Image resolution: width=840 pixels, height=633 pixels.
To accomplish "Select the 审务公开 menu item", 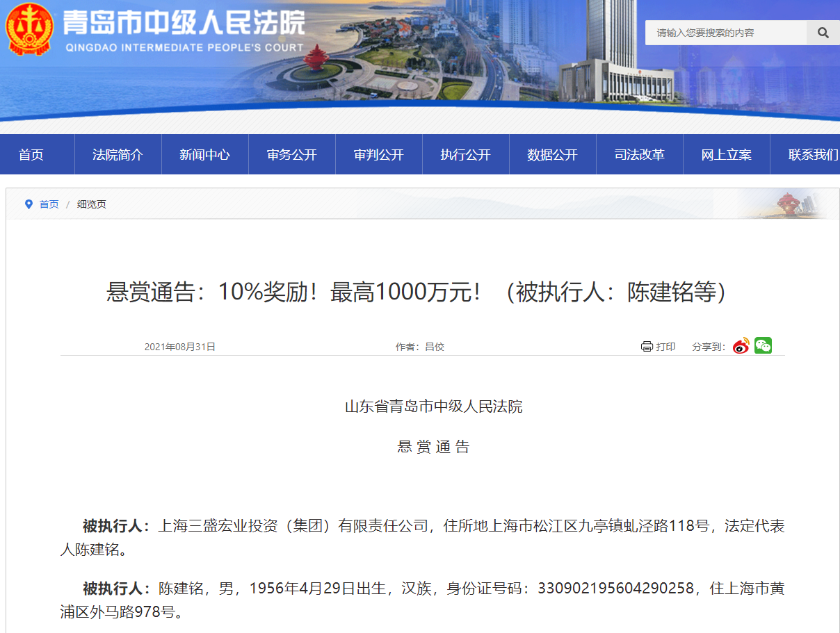I will click(x=291, y=154).
